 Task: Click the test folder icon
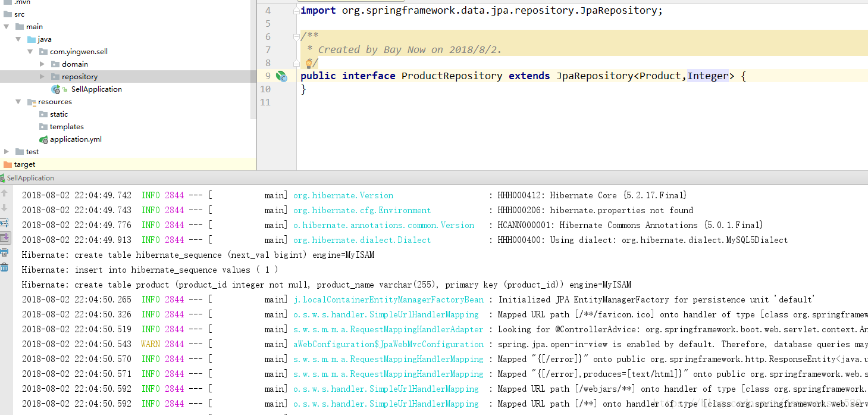click(20, 152)
